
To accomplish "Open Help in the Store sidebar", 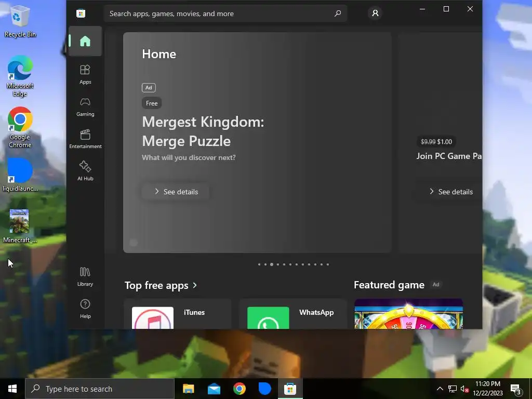I will tap(85, 309).
